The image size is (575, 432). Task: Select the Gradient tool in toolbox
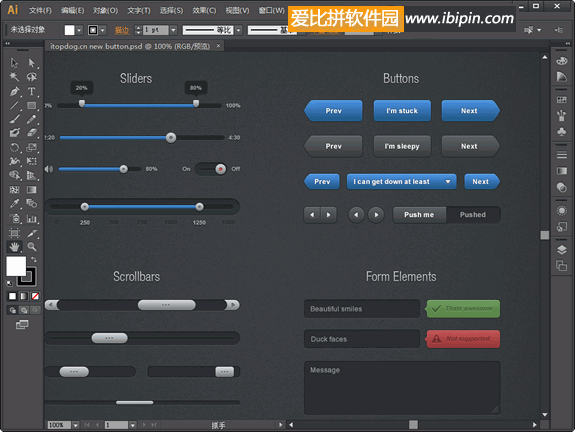(32, 190)
